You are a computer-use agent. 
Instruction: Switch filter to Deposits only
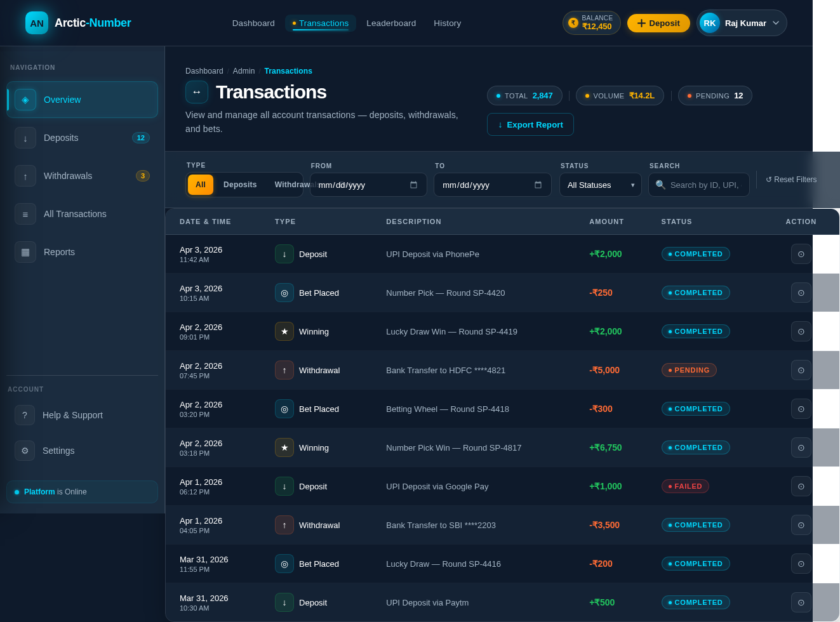tap(240, 185)
